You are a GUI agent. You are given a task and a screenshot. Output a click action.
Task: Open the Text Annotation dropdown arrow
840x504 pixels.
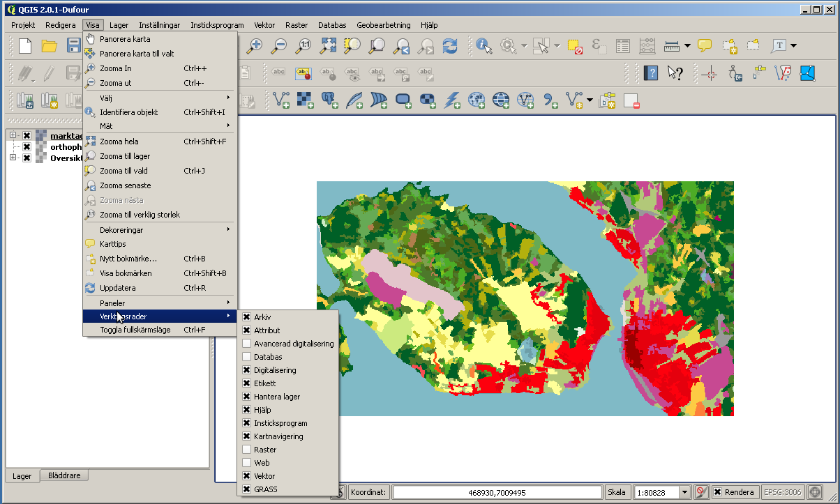tap(794, 46)
